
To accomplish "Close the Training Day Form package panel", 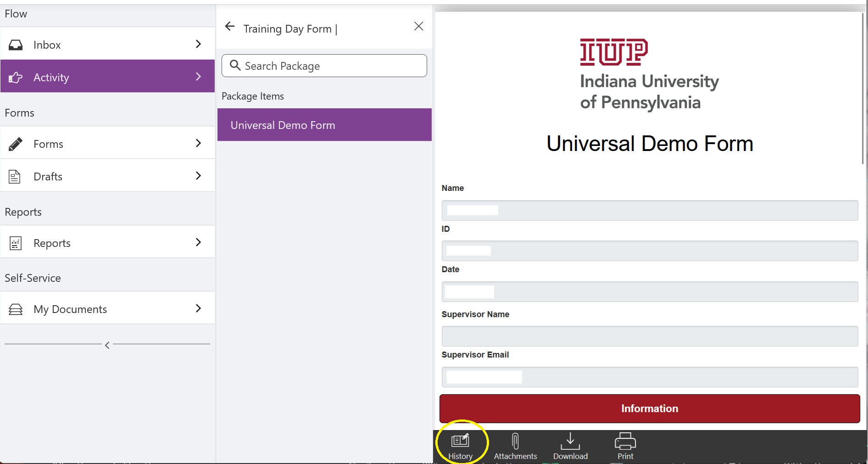I will tap(418, 26).
